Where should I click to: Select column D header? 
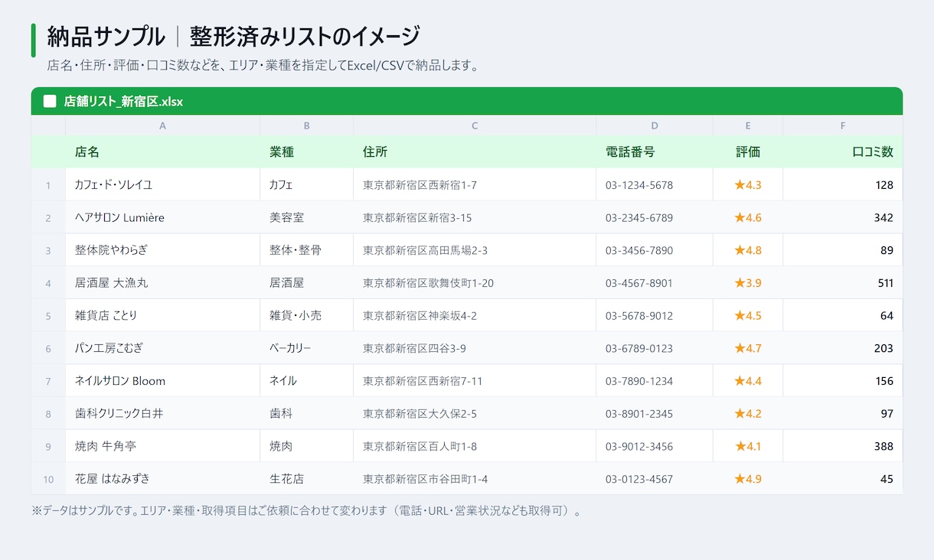point(655,125)
